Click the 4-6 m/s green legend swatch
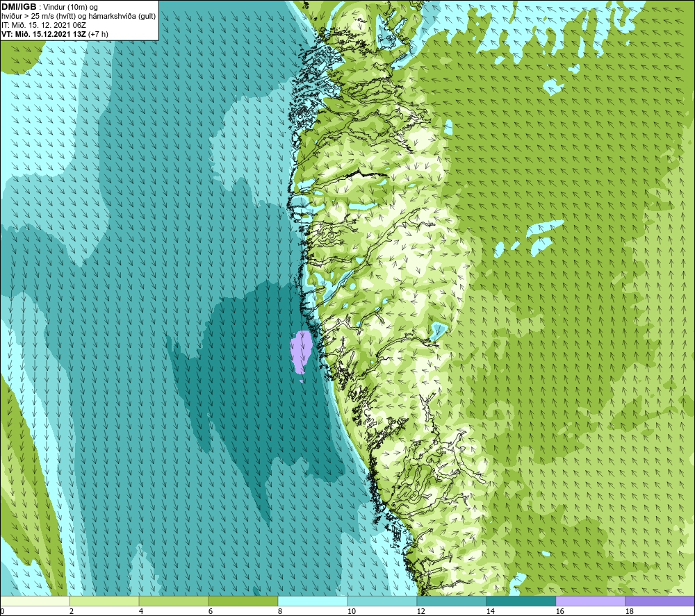The image size is (695, 616). pos(174,601)
